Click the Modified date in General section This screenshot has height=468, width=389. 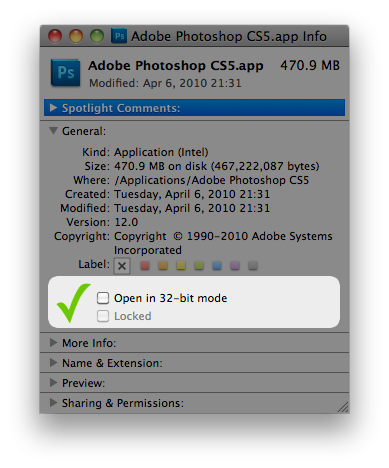pos(192,208)
